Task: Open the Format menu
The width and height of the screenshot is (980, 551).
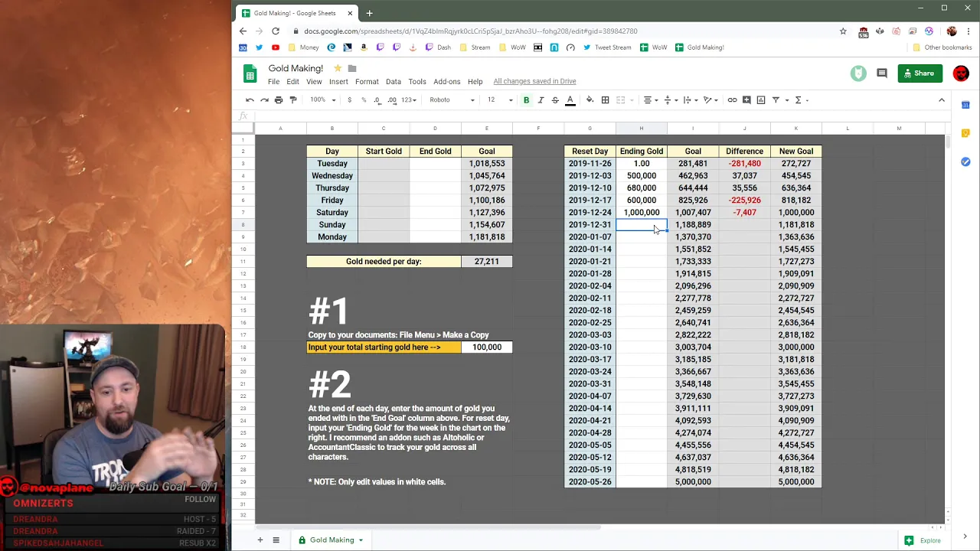Action: point(367,81)
